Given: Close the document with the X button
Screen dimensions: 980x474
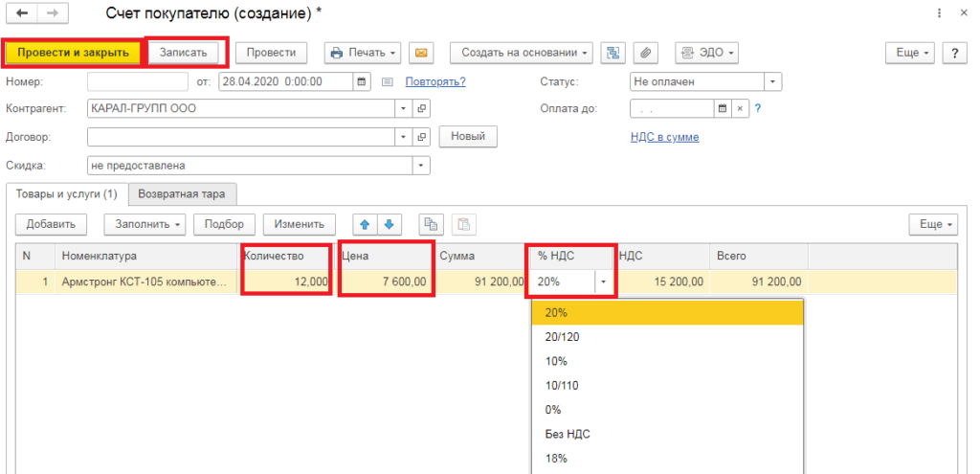Looking at the screenshot, I should (x=965, y=13).
